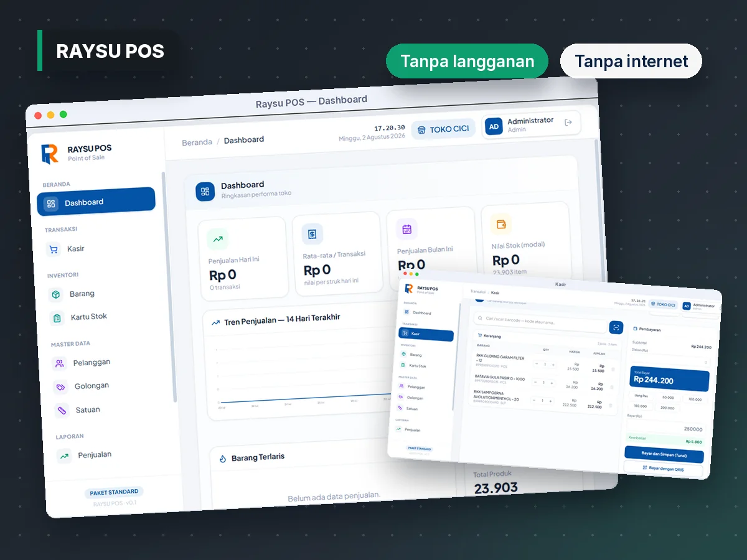
Task: Click the Bayar dengan QRIS button
Action: tap(663, 469)
